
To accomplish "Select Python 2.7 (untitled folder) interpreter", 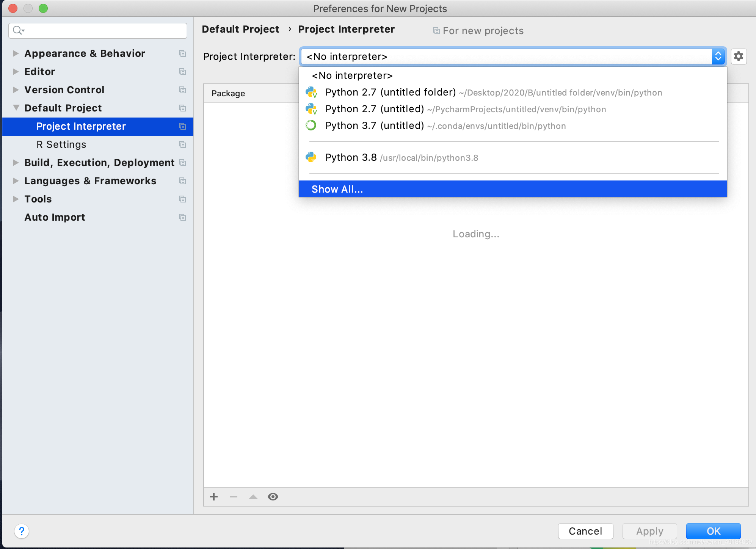I will click(x=513, y=92).
